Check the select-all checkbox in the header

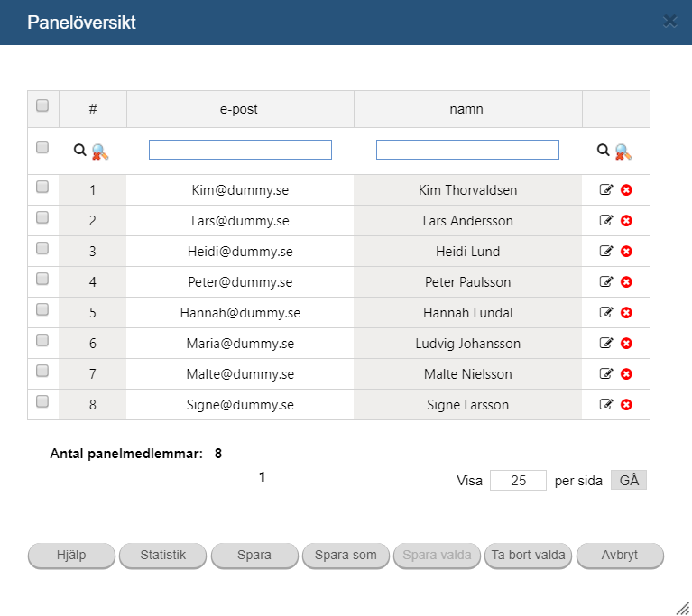(42, 106)
